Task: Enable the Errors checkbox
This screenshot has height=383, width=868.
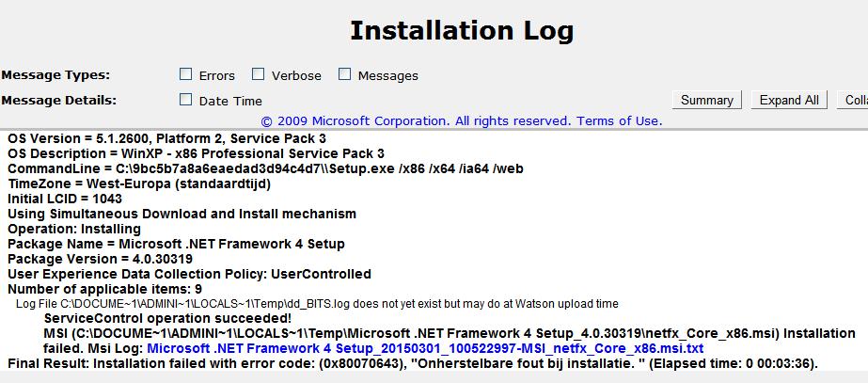Action: [186, 74]
